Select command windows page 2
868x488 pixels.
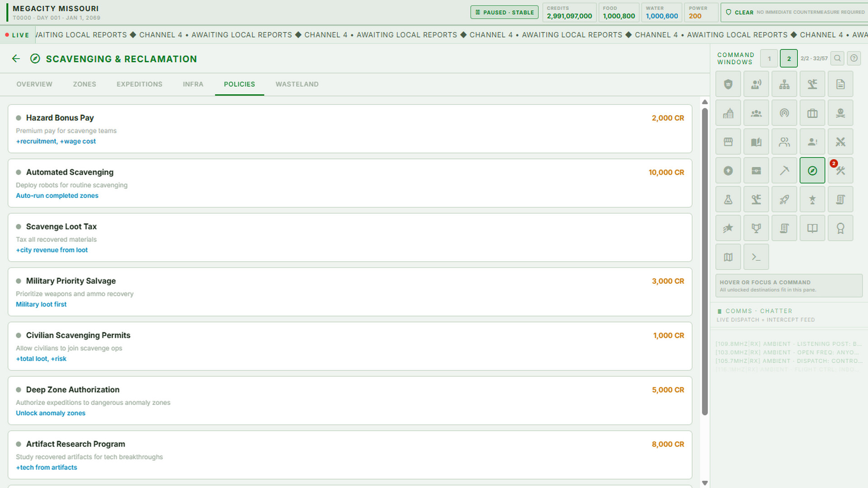pos(789,59)
